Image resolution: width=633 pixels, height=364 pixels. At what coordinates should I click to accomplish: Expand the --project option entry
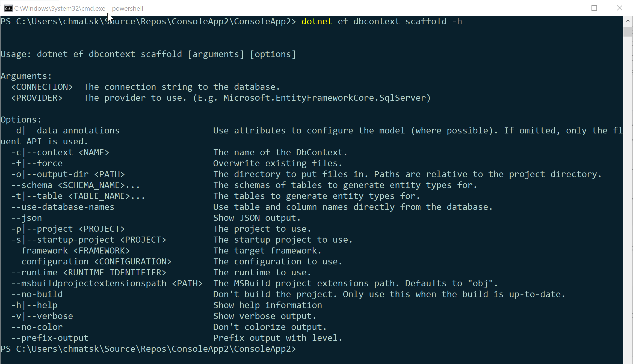click(67, 229)
